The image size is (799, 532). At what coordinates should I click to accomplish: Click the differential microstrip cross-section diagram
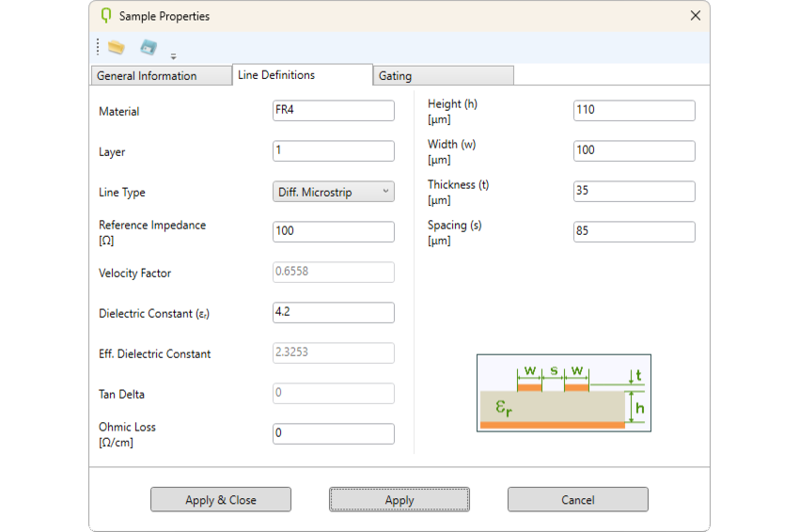(x=563, y=393)
